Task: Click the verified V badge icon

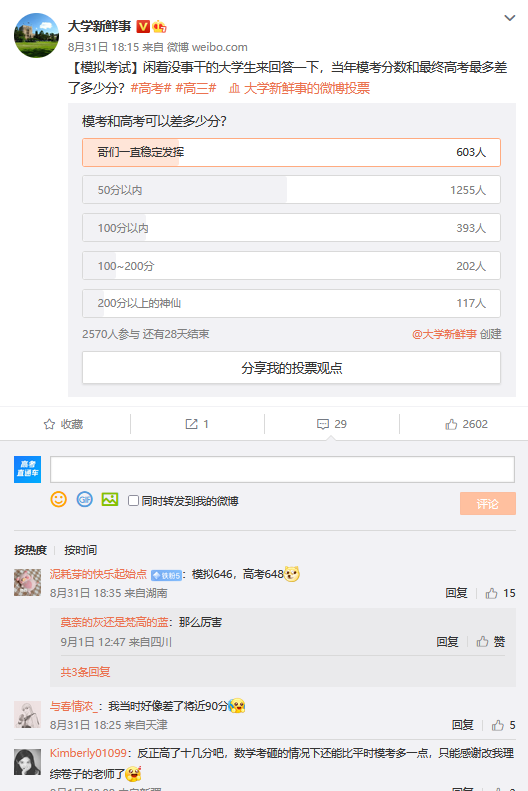Action: coord(143,26)
